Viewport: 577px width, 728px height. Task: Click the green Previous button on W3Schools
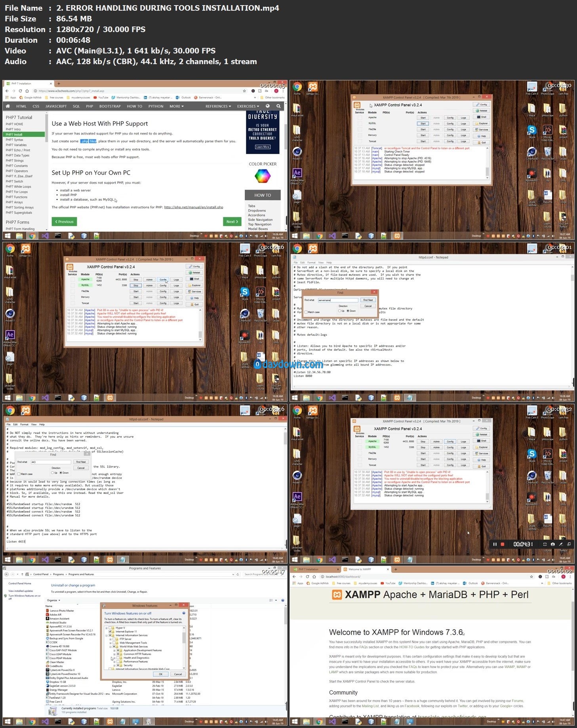(x=64, y=222)
